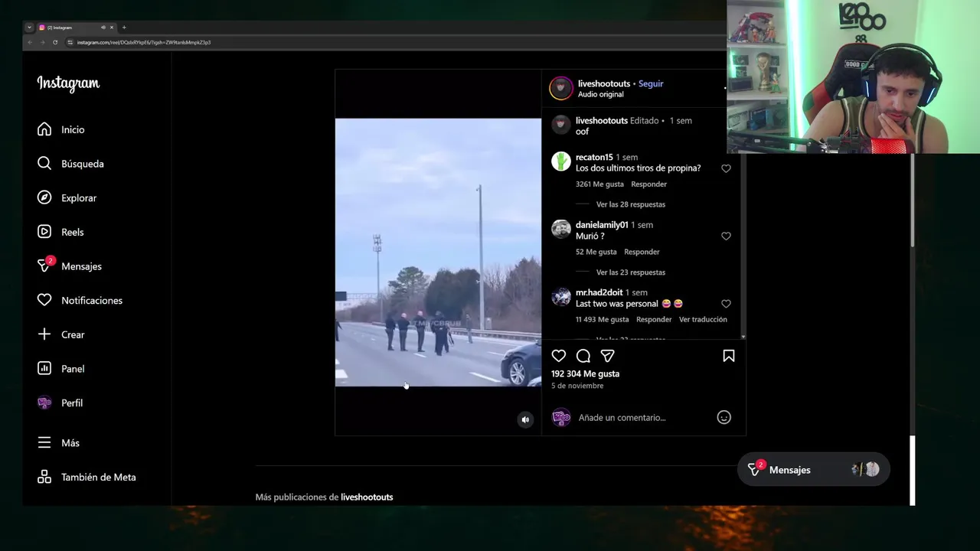Open the mr.had2doit profile link

coord(599,292)
